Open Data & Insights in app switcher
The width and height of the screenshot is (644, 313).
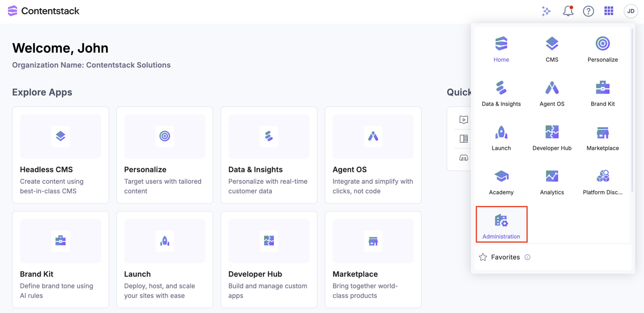pyautogui.click(x=501, y=93)
